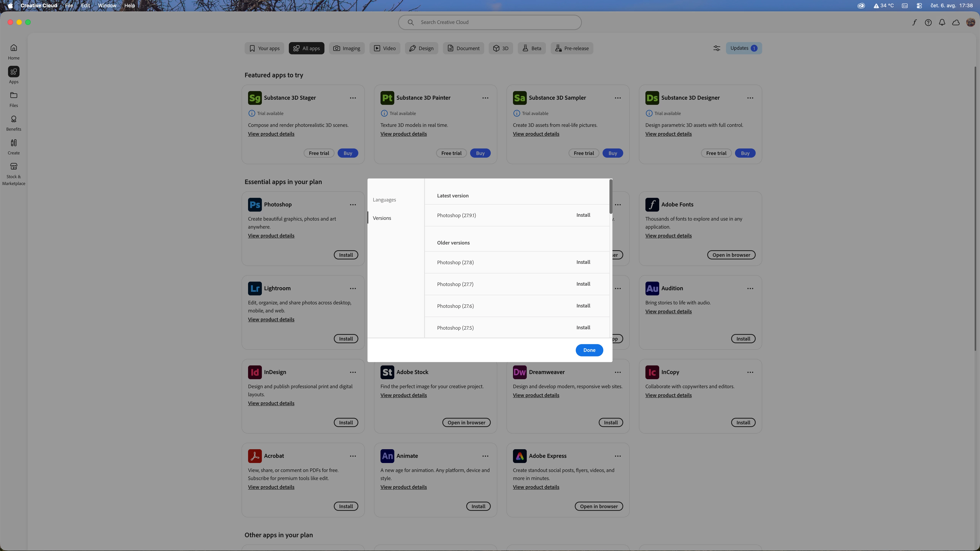Open the File menu in the menu bar
The image size is (980, 551).
pos(69,5)
